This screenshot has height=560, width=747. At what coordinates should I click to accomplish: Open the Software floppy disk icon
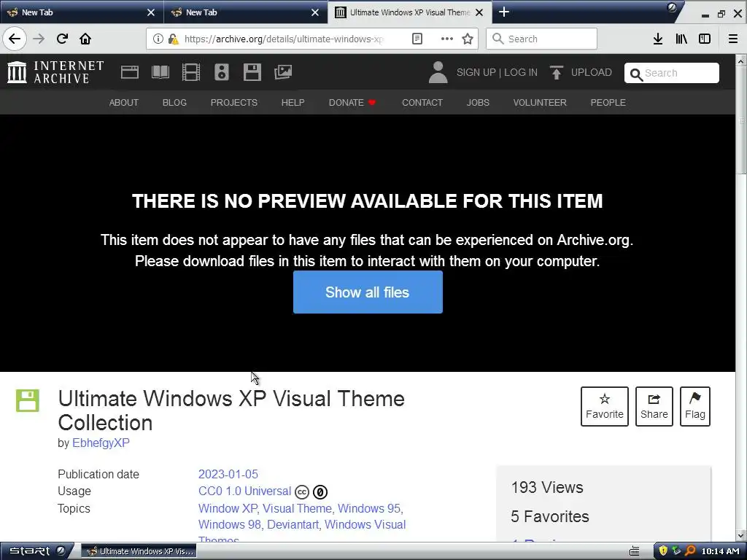(252, 72)
